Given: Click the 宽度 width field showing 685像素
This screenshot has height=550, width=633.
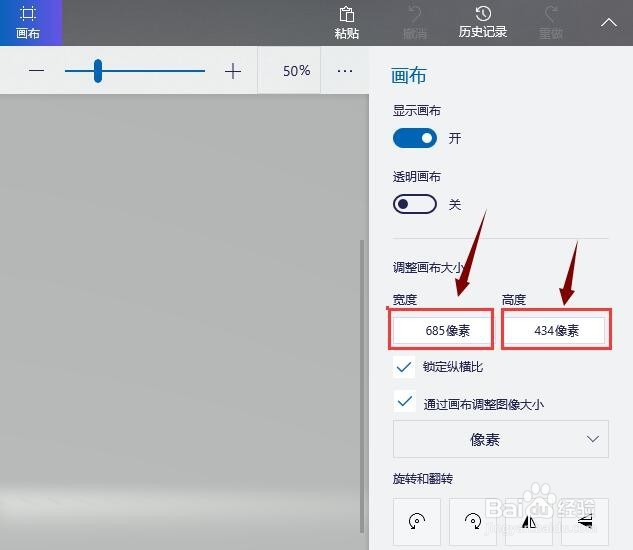Looking at the screenshot, I should [441, 330].
